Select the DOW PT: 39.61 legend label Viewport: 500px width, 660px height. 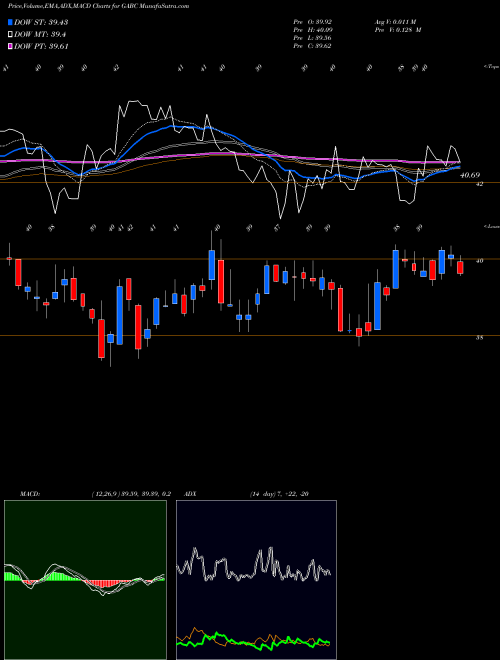(41, 47)
